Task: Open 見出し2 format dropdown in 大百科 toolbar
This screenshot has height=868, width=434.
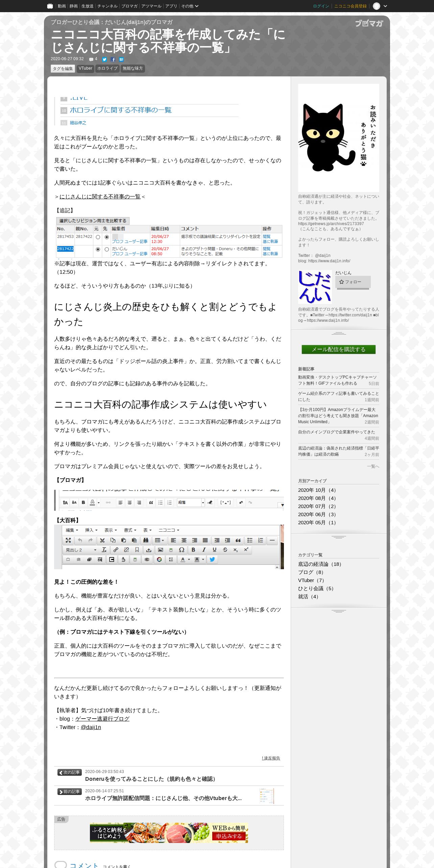Action: 81,550
